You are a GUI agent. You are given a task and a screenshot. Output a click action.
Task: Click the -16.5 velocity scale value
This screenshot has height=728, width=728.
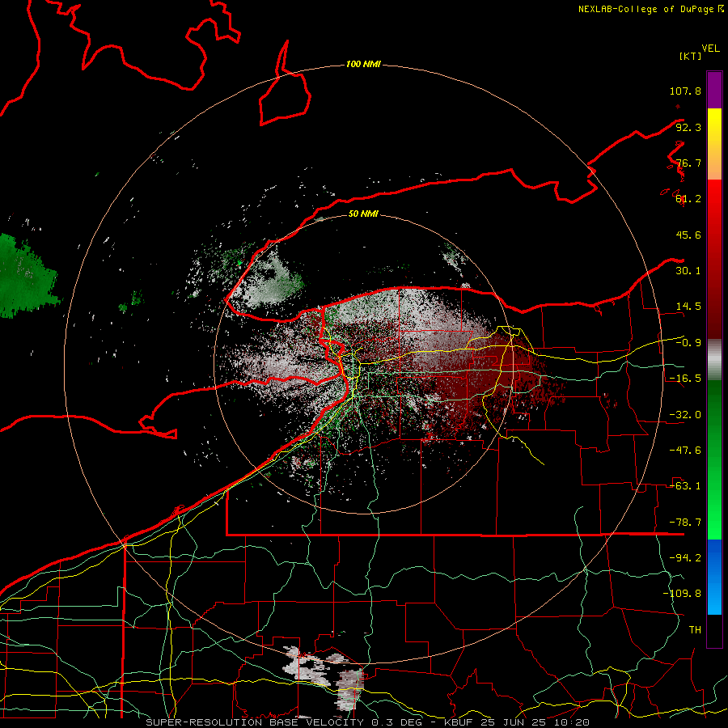[x=685, y=379]
